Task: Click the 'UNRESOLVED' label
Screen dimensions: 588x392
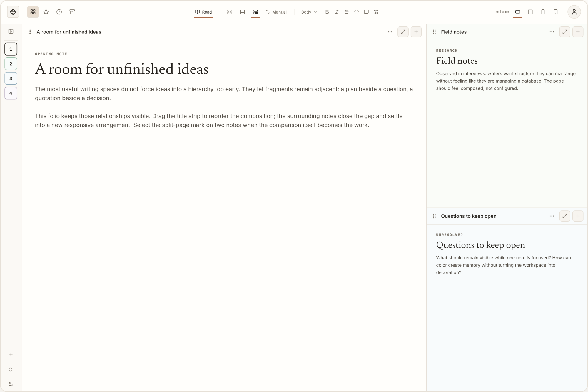Action: pos(450,235)
